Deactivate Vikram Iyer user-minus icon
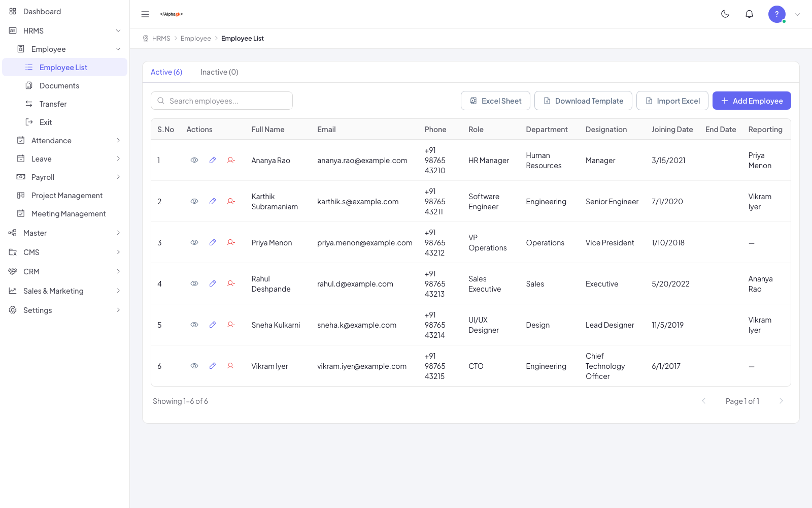This screenshot has height=508, width=812. [x=231, y=366]
